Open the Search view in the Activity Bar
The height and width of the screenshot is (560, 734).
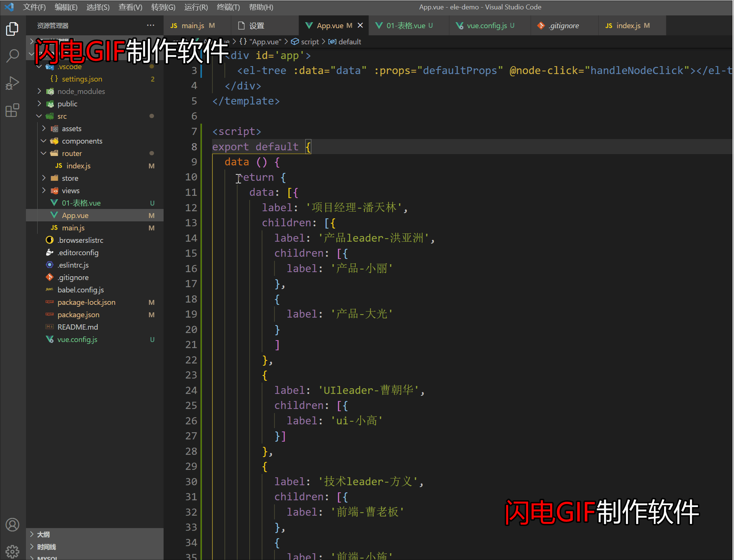(12, 55)
